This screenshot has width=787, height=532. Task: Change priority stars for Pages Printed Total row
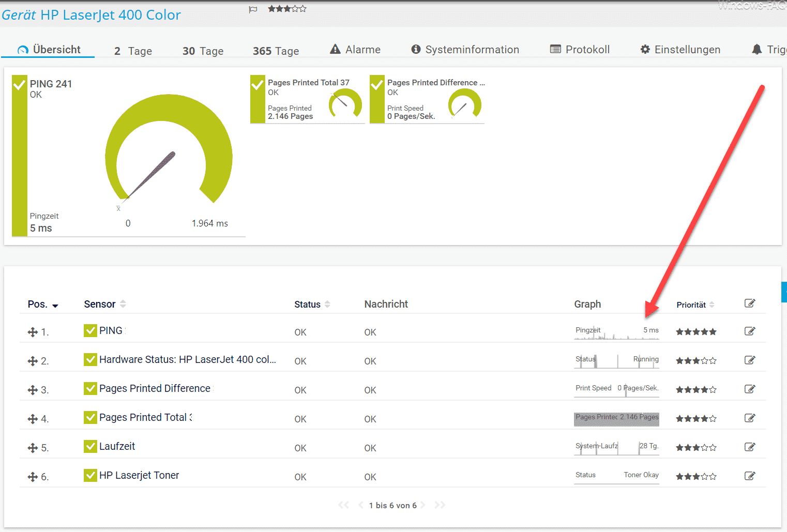pyautogui.click(x=696, y=419)
